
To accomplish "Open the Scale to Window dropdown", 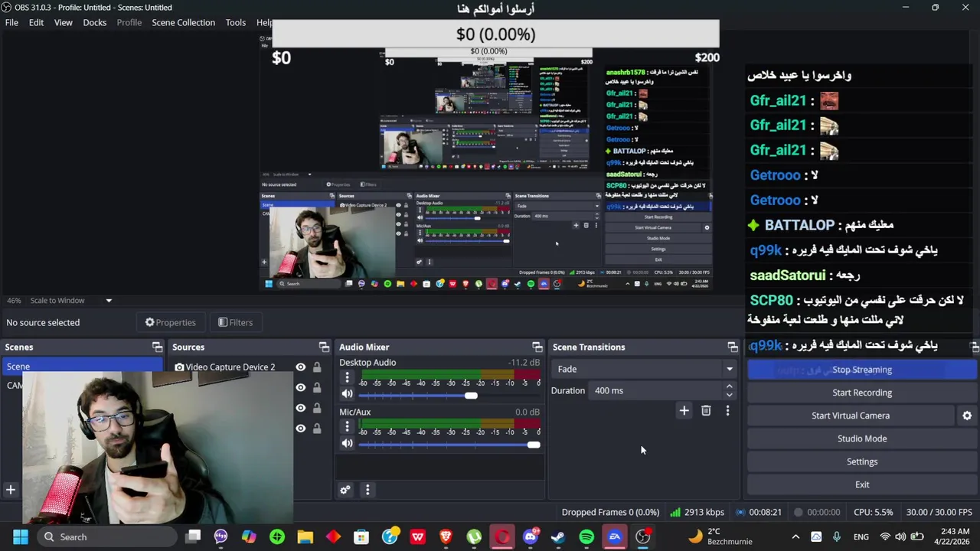I will coord(71,300).
